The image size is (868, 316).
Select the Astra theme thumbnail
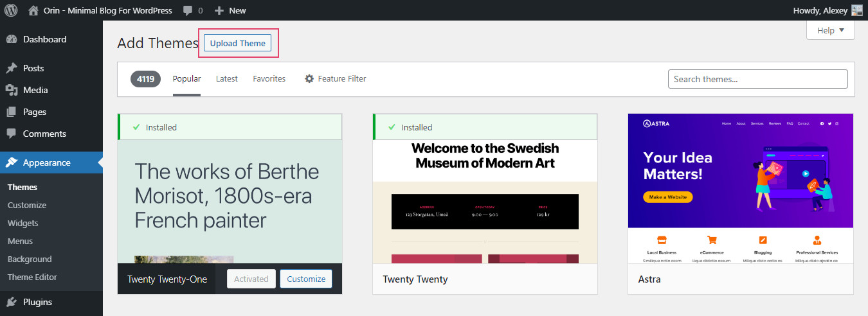(740, 188)
